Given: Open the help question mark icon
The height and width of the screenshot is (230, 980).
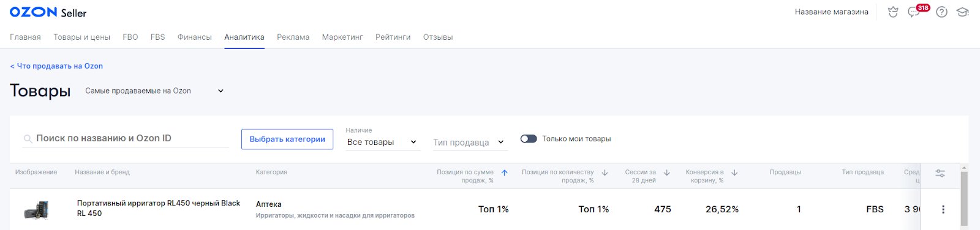Looking at the screenshot, I should click(942, 12).
